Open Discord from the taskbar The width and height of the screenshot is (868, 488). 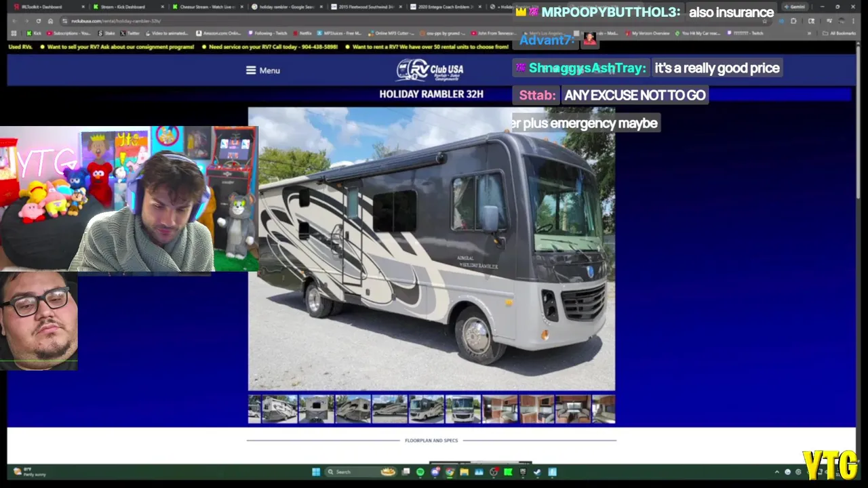click(x=435, y=472)
